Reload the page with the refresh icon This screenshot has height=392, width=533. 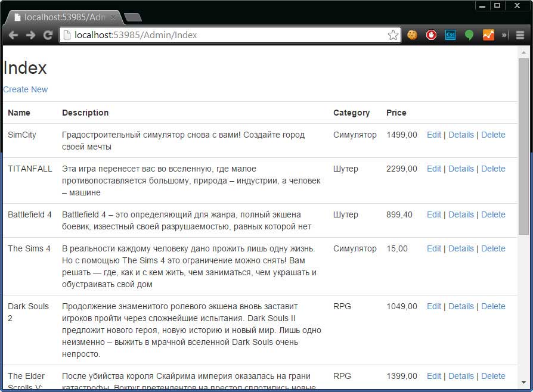tap(48, 35)
